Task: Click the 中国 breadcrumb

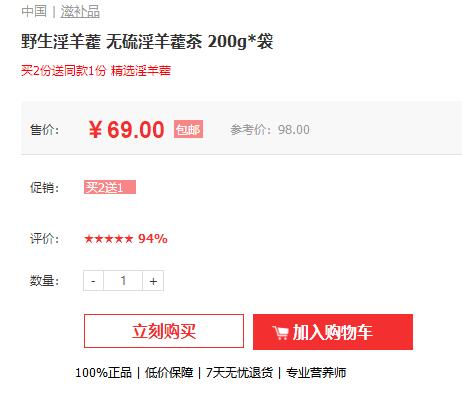Action: 34,11
